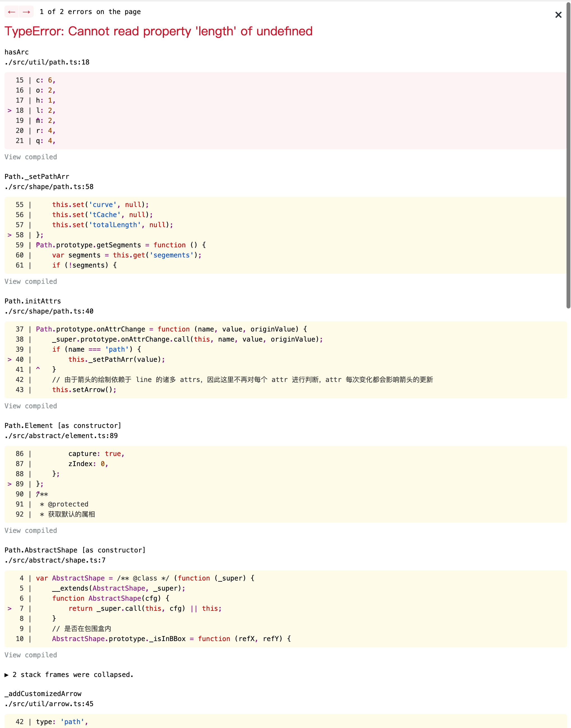Expand the 2 collapsed stack frames
Viewport: 571px width, 728px height.
click(x=69, y=675)
